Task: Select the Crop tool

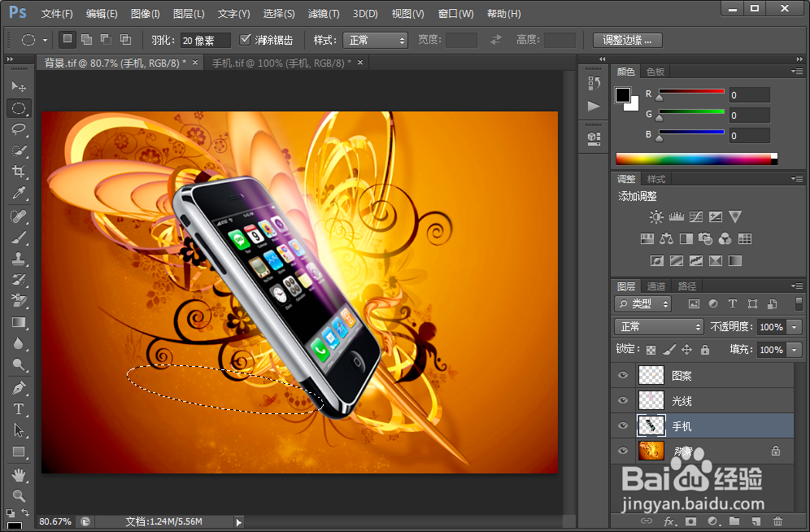Action: (19, 172)
